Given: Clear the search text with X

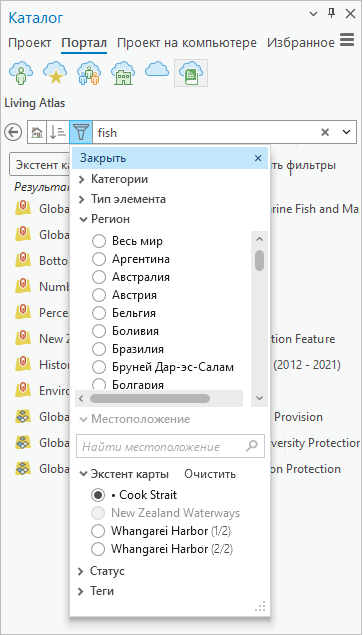Looking at the screenshot, I should tap(325, 132).
